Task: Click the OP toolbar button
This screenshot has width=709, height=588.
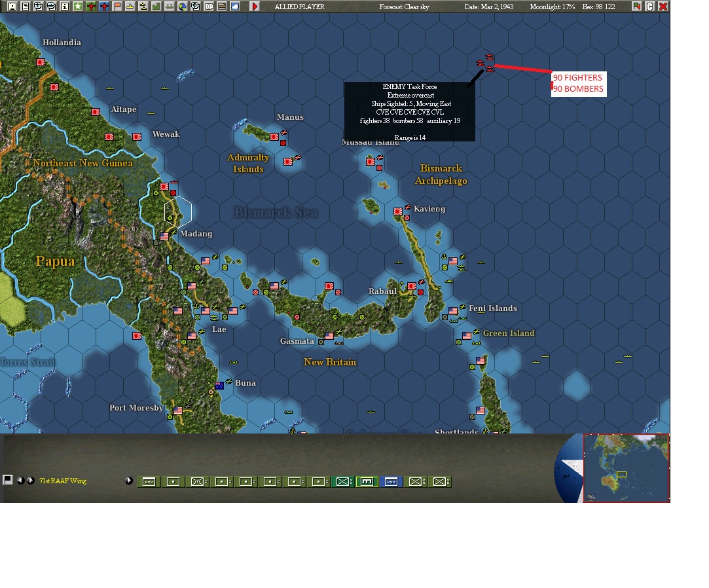Action: click(x=209, y=7)
